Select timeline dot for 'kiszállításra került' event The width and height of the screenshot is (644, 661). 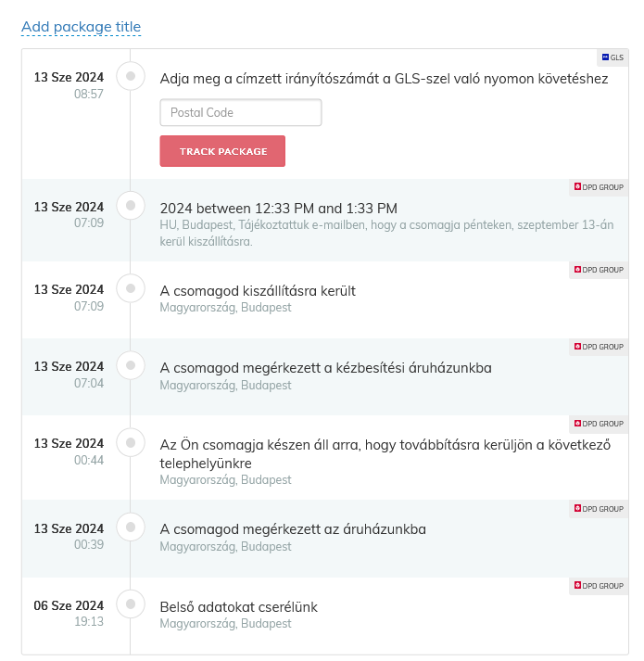coord(131,288)
